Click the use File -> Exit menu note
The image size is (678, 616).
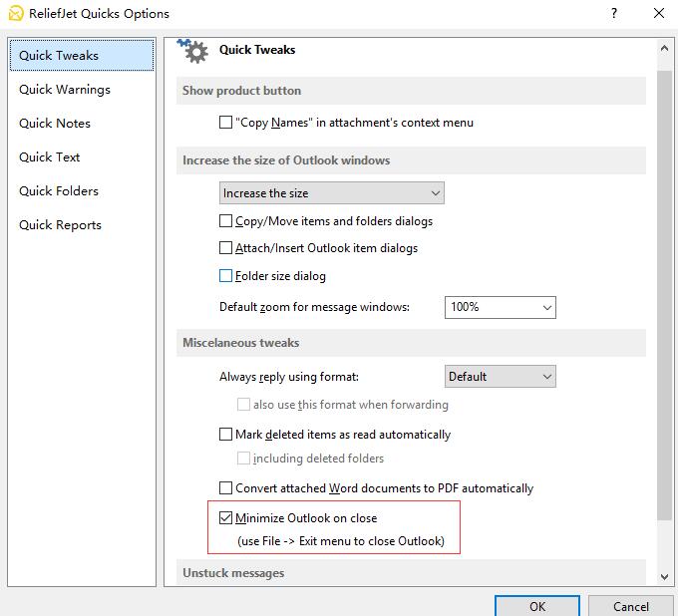(341, 541)
